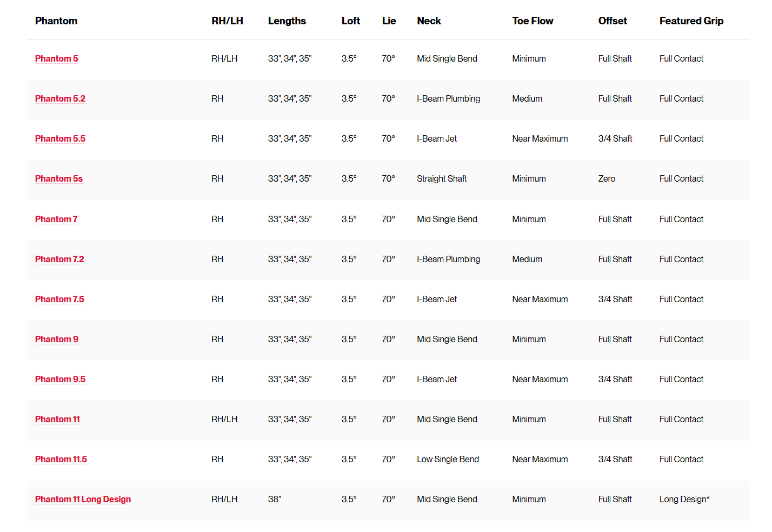Click the Lengths column header
Screen dimensions: 772x532
[287, 21]
